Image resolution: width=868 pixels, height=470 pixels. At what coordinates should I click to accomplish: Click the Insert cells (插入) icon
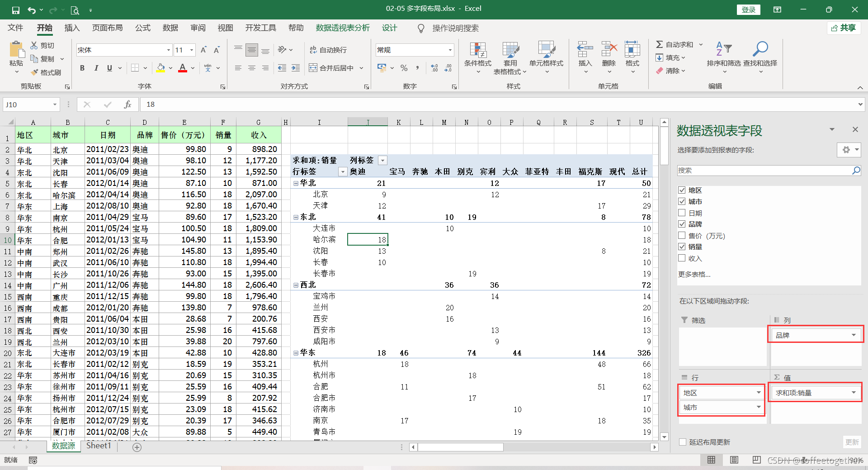click(585, 49)
